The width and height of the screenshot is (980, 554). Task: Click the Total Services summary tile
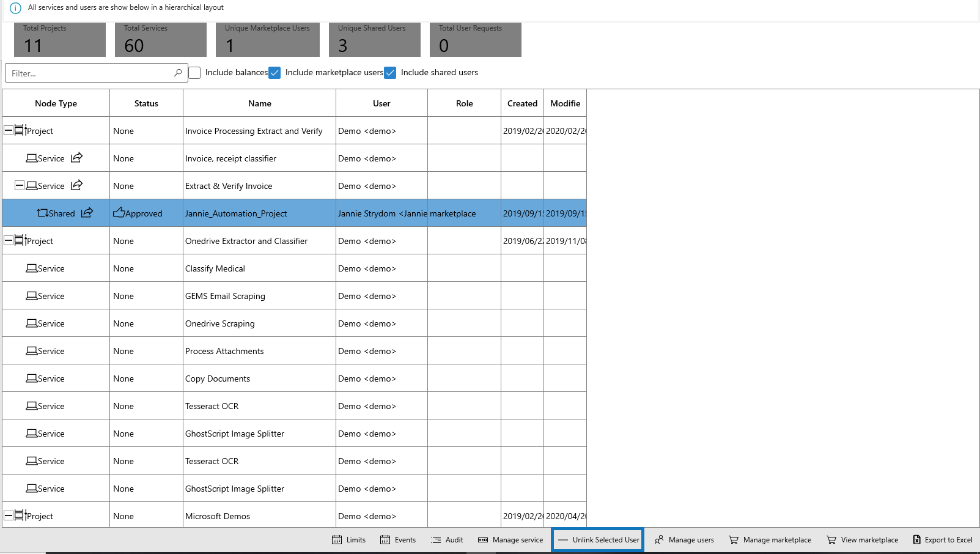click(161, 40)
